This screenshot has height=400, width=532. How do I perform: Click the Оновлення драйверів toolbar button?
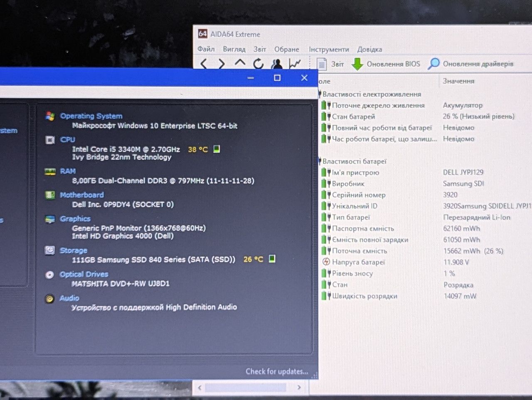(x=471, y=64)
